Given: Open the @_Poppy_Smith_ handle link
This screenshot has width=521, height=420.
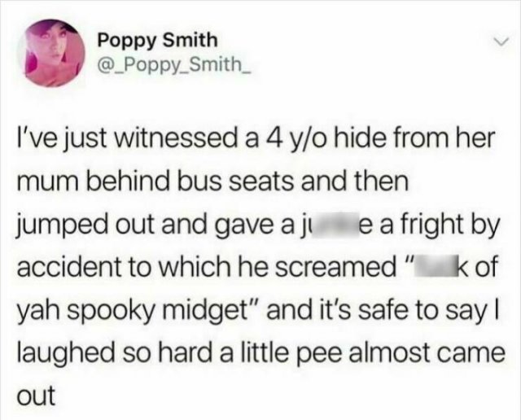Looking at the screenshot, I should tap(173, 65).
